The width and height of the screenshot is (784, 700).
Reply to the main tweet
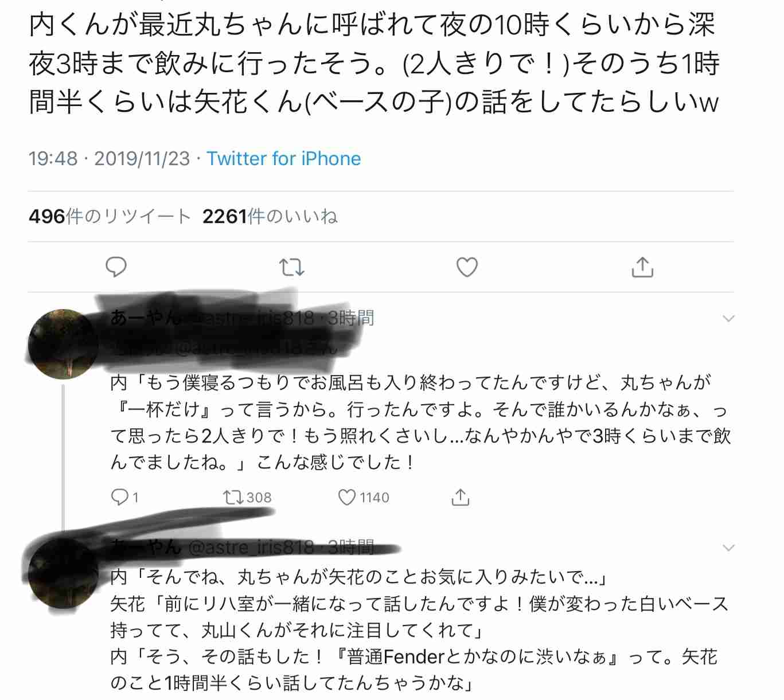click(116, 267)
